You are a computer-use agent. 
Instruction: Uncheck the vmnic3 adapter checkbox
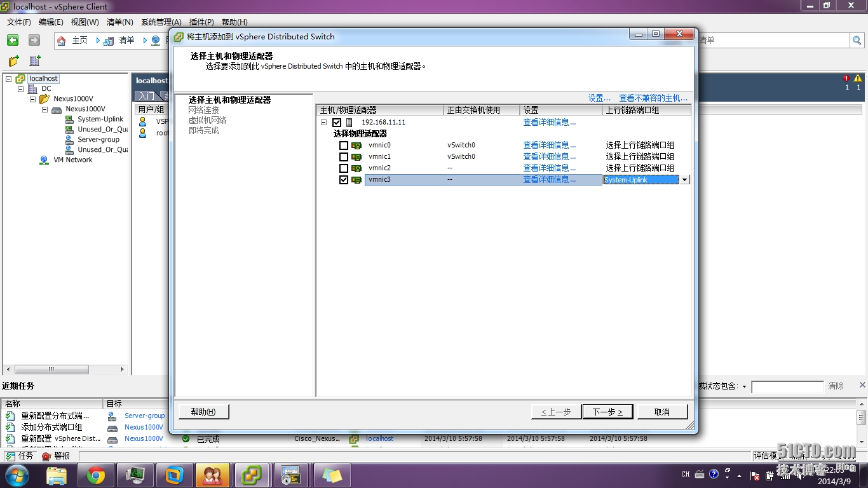tap(344, 180)
